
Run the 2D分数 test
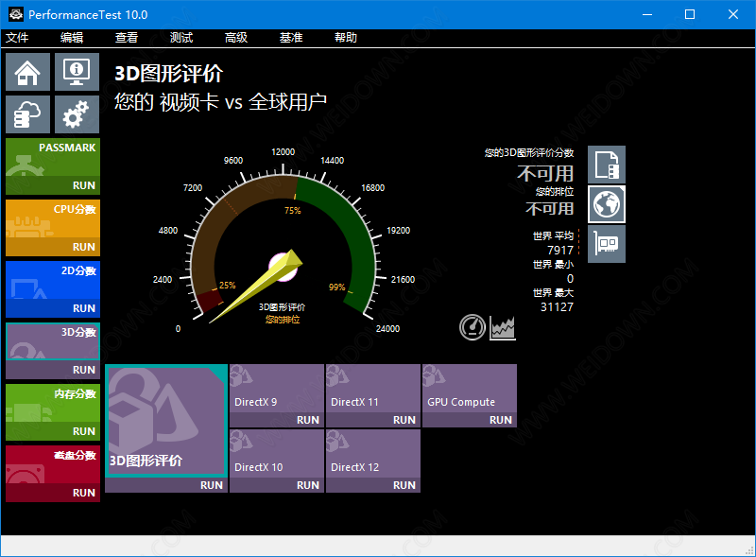pyautogui.click(x=53, y=308)
